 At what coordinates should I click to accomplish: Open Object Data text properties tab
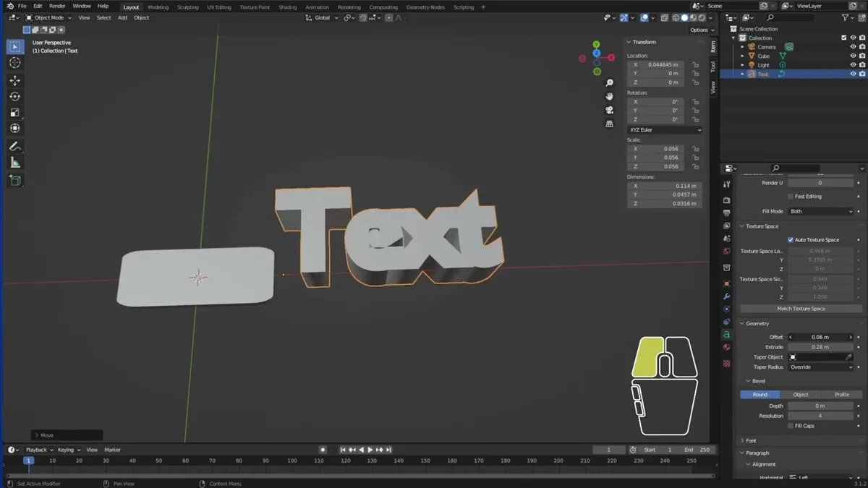pyautogui.click(x=727, y=335)
